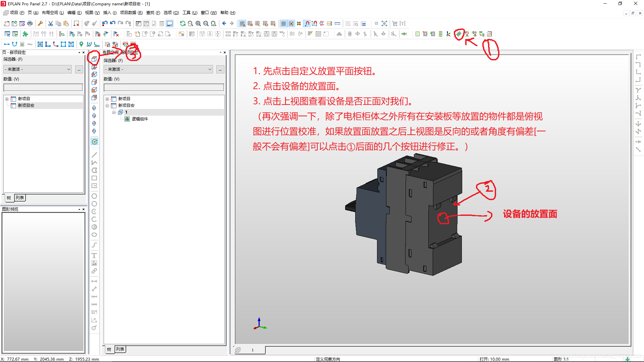Collapse the layout space node 1
The width and height of the screenshot is (644, 362).
114,112
